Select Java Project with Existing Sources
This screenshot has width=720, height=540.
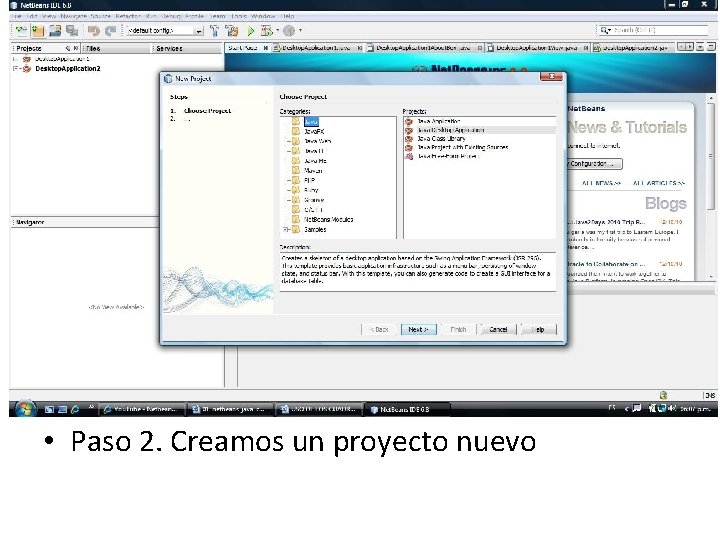pos(462,147)
